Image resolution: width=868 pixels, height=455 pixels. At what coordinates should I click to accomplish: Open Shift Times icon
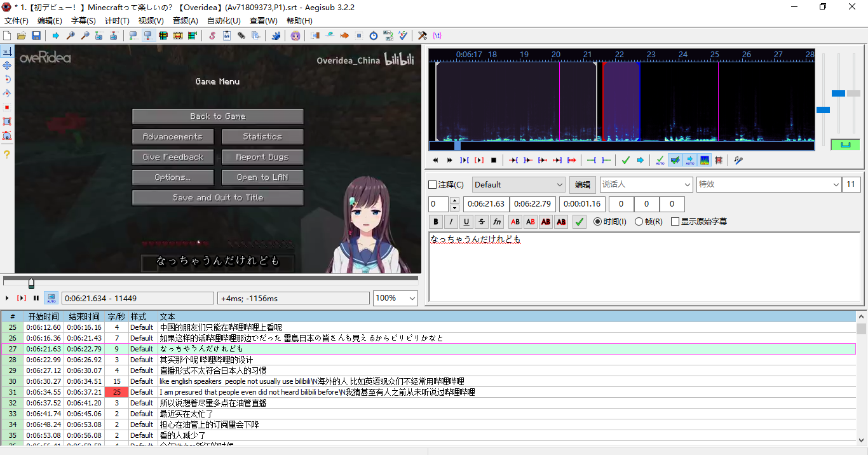click(x=315, y=36)
